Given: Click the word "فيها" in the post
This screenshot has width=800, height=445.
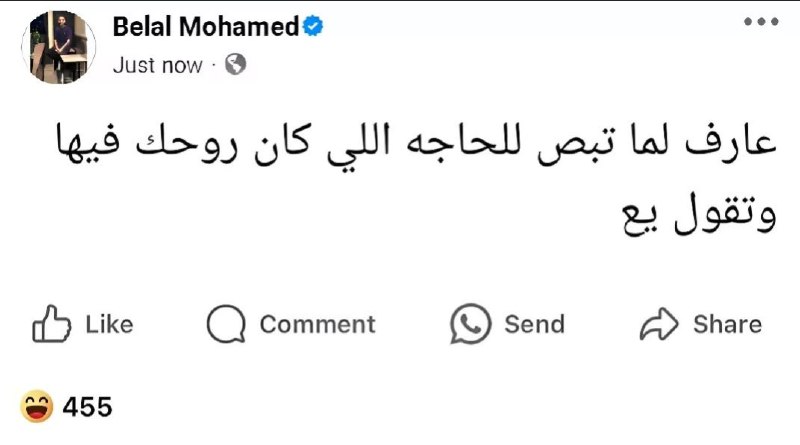Looking at the screenshot, I should (87, 140).
